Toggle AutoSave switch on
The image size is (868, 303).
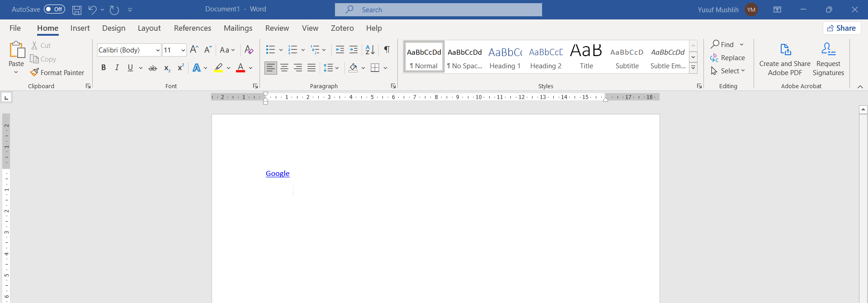[x=54, y=9]
